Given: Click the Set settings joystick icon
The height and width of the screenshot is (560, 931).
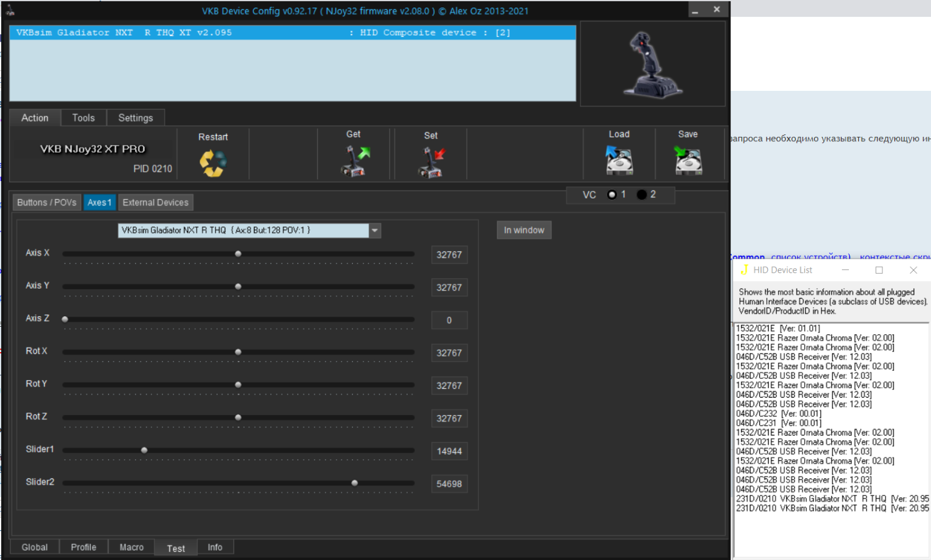Looking at the screenshot, I should 432,162.
